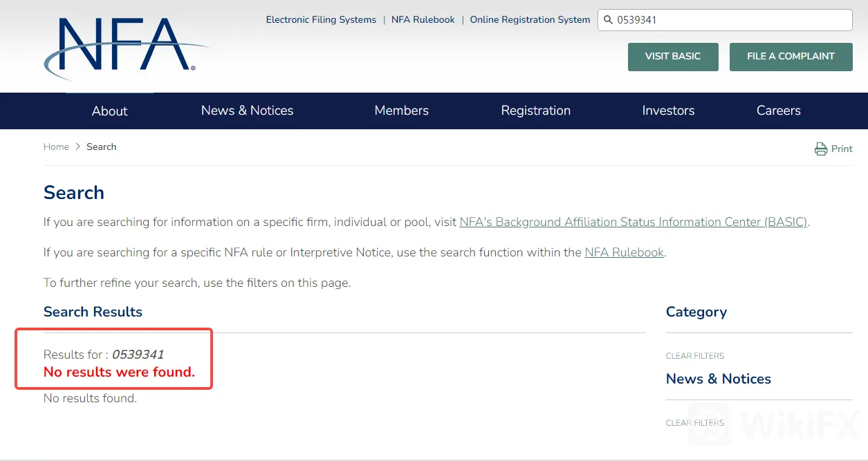
Task: Click the VISIT BASIC button
Action: point(673,57)
